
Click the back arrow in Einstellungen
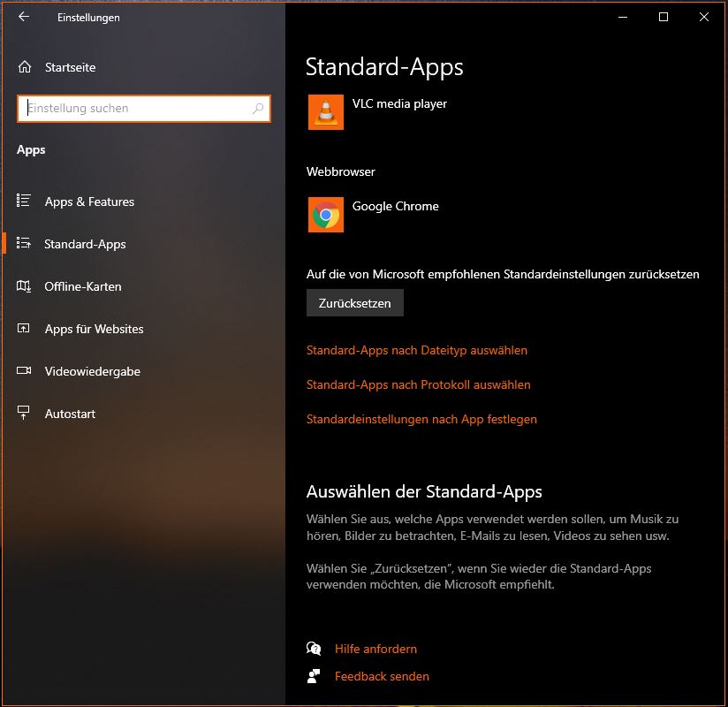click(x=24, y=17)
